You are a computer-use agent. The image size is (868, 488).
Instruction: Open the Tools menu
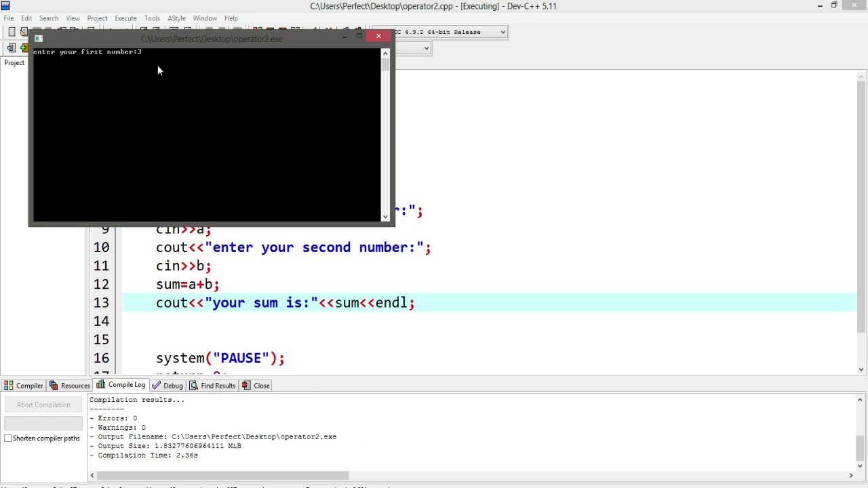point(152,18)
